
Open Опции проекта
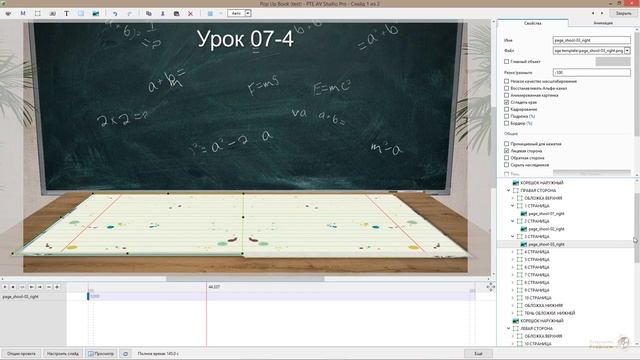coord(21,354)
